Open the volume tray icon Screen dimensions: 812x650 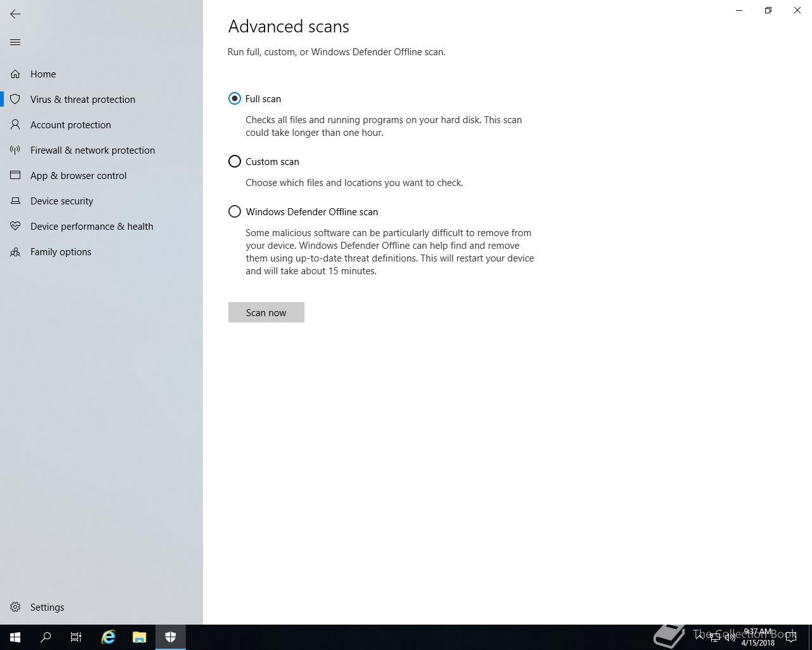pyautogui.click(x=730, y=637)
